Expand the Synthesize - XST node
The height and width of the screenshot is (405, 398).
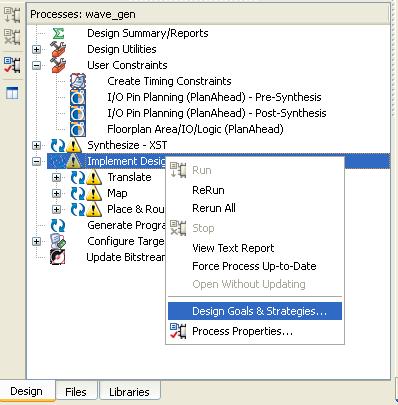click(36, 145)
